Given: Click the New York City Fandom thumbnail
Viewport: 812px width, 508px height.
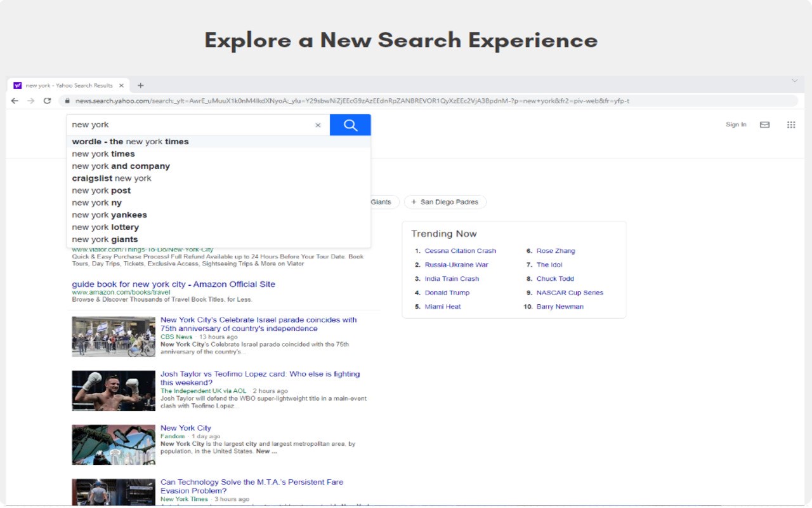Looking at the screenshot, I should pos(114,444).
